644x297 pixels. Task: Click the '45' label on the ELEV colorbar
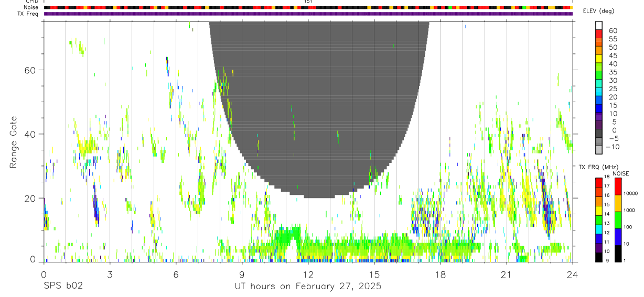(613, 56)
